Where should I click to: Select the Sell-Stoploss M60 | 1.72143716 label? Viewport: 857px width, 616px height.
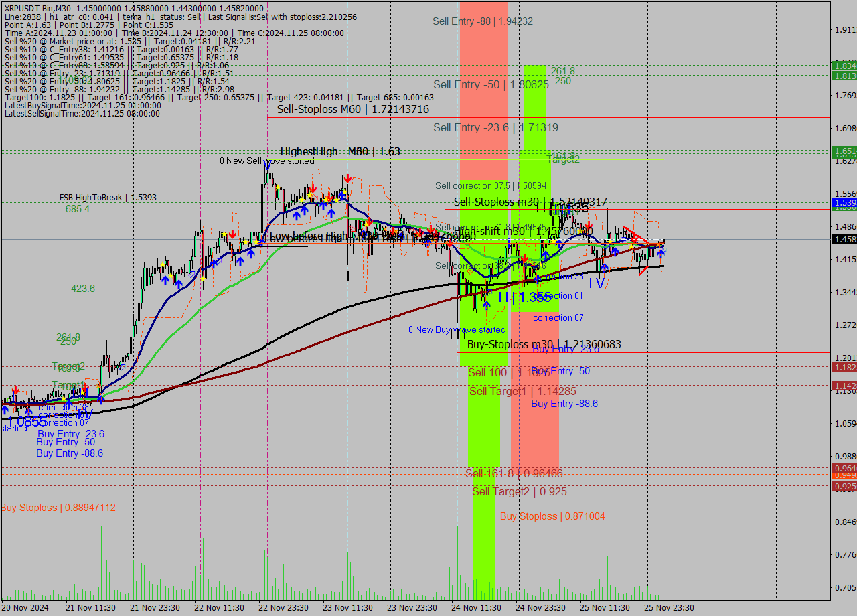coord(353,109)
